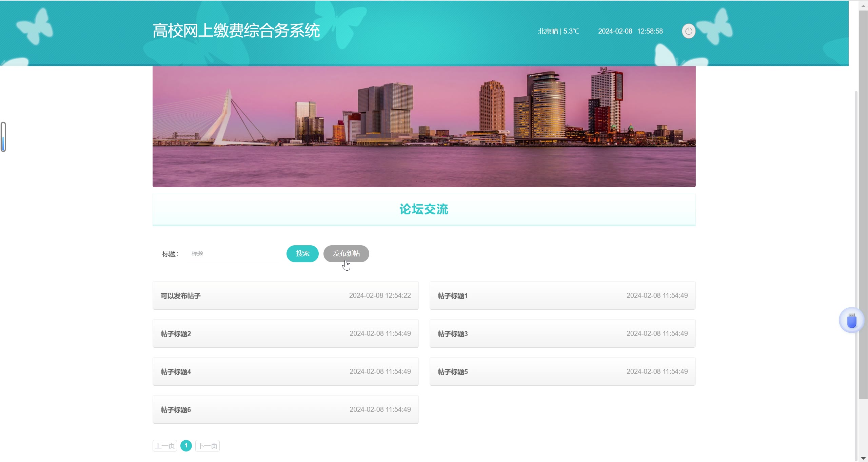Click the clock time in header
Screen dimensions: 868x462
click(x=650, y=31)
